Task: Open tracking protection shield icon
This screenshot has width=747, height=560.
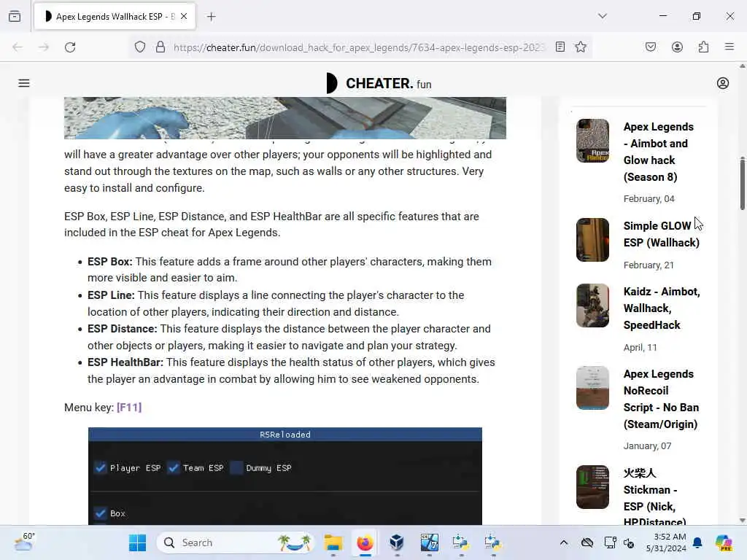Action: click(x=139, y=47)
